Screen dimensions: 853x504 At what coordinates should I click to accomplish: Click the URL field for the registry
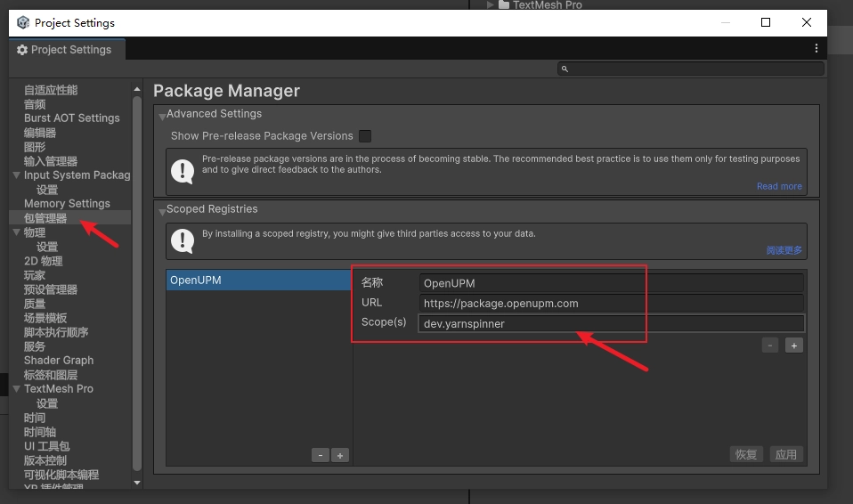click(612, 303)
